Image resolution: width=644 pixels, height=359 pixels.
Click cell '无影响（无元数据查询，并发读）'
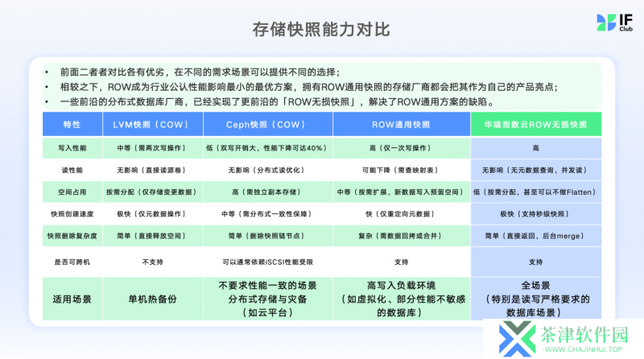point(536,170)
